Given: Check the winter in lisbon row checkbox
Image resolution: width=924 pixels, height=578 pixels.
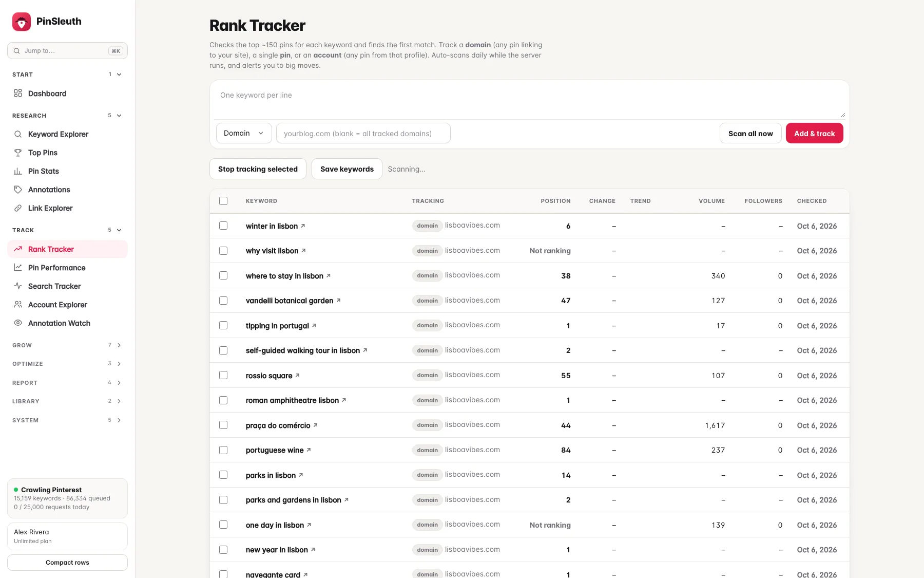Looking at the screenshot, I should (x=223, y=226).
